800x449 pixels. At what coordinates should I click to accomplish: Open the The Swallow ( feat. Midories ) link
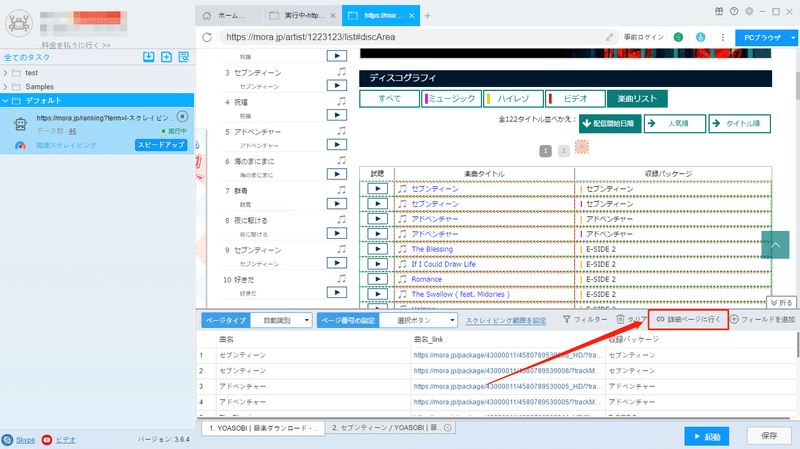click(x=460, y=294)
